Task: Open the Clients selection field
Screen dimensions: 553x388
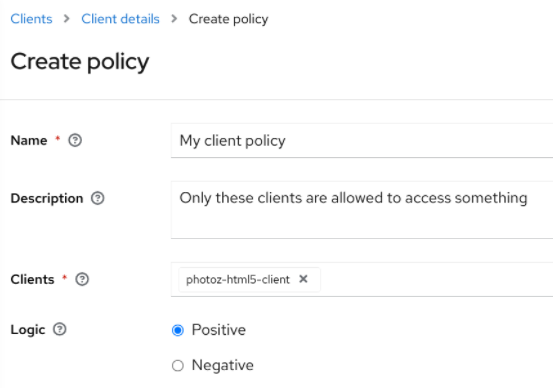Action: [x=362, y=279]
